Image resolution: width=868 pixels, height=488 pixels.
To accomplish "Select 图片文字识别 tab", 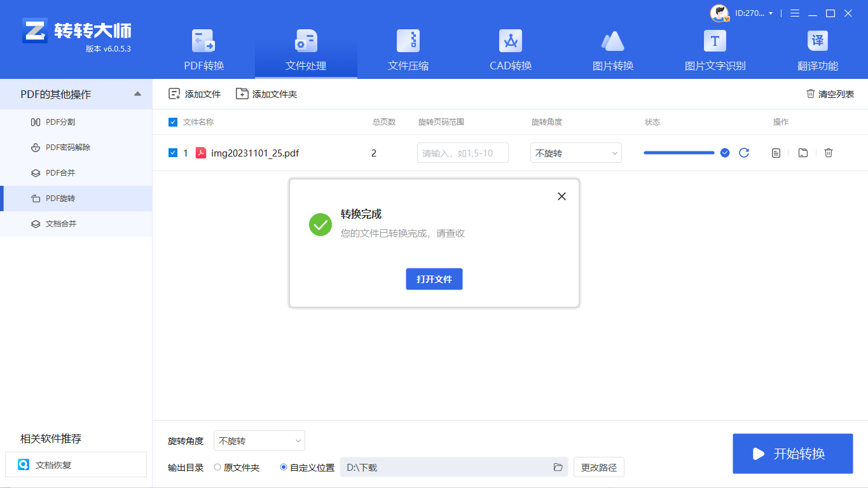I will [715, 51].
